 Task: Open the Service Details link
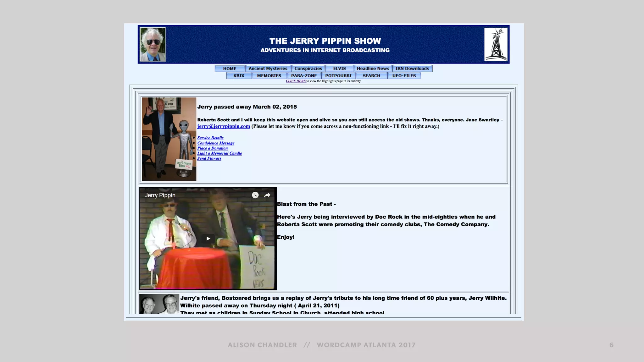click(x=210, y=138)
